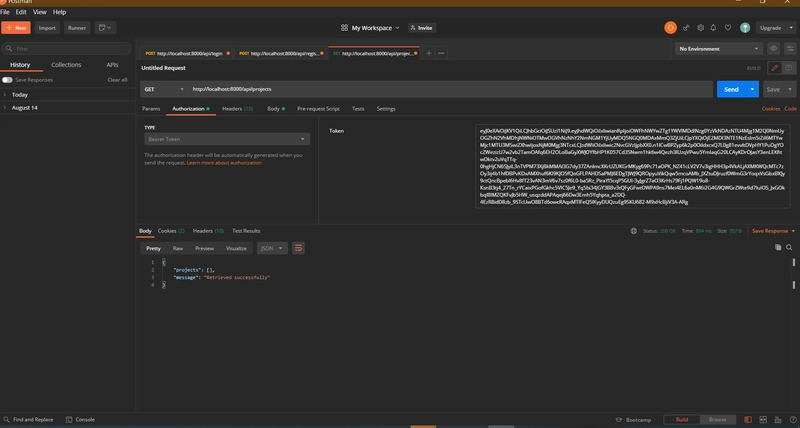Click Clear all in History
This screenshot has height=428, width=800.
pos(117,80)
